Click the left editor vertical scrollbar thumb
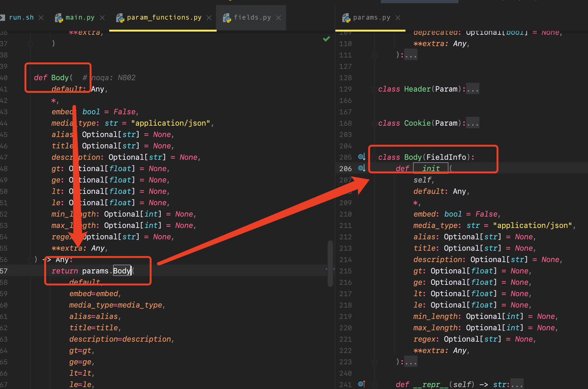 click(330, 263)
